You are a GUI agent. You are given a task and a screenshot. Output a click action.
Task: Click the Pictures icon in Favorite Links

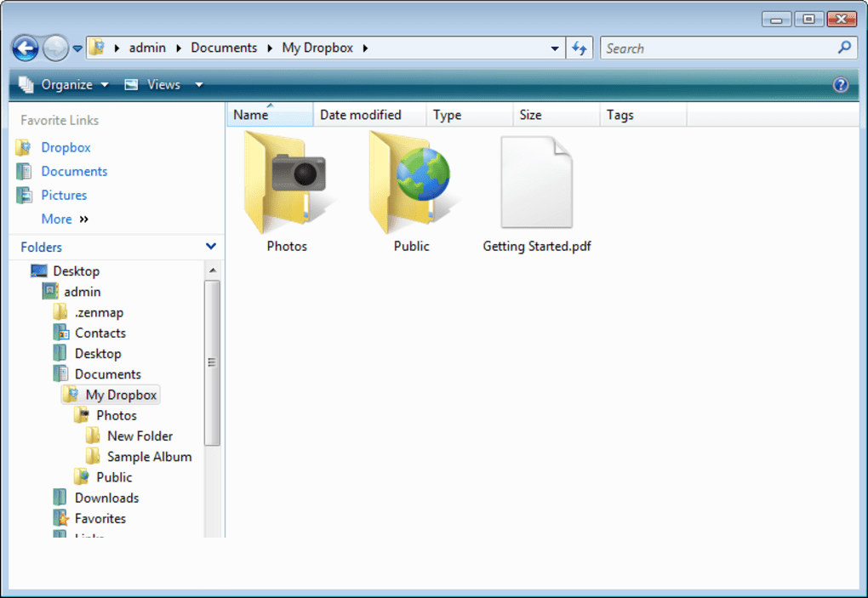tap(23, 196)
